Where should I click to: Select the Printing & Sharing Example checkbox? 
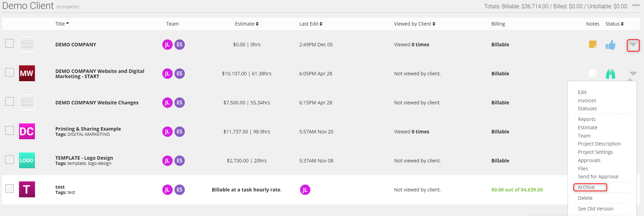pos(10,131)
